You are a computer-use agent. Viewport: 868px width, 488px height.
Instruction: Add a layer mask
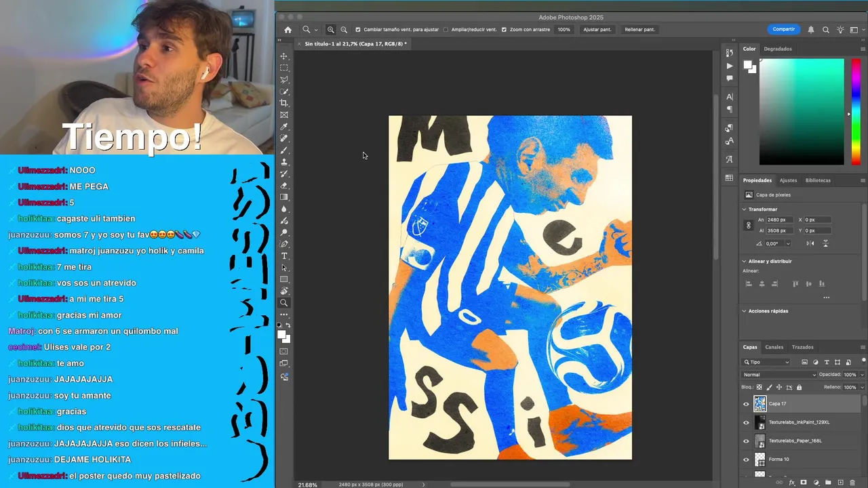pos(804,483)
